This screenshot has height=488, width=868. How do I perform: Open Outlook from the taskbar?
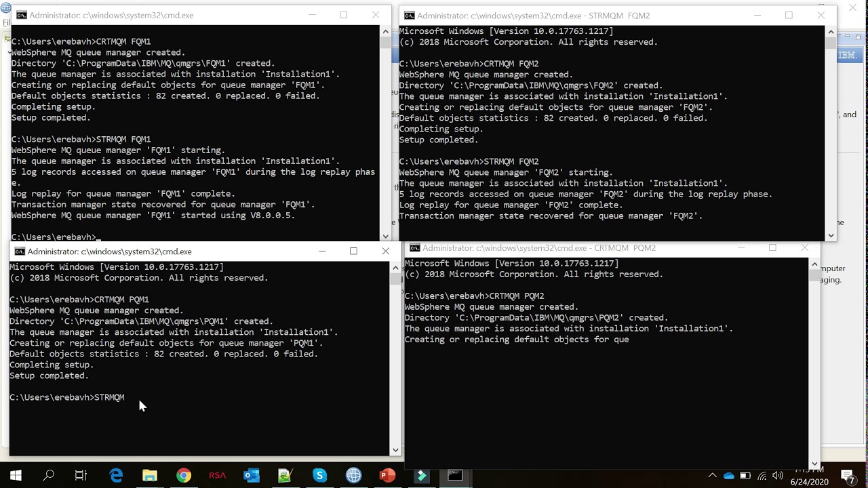[x=252, y=475]
